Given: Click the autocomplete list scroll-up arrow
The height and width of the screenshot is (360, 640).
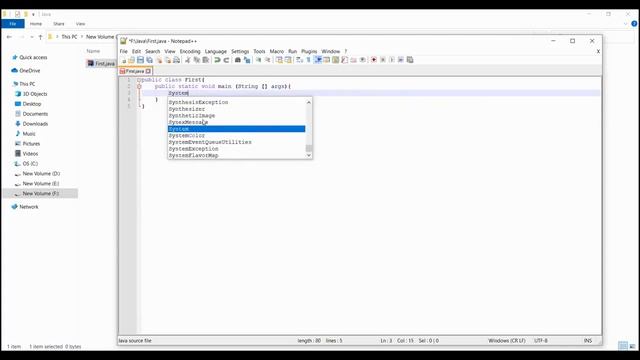Looking at the screenshot, I should (x=309, y=102).
